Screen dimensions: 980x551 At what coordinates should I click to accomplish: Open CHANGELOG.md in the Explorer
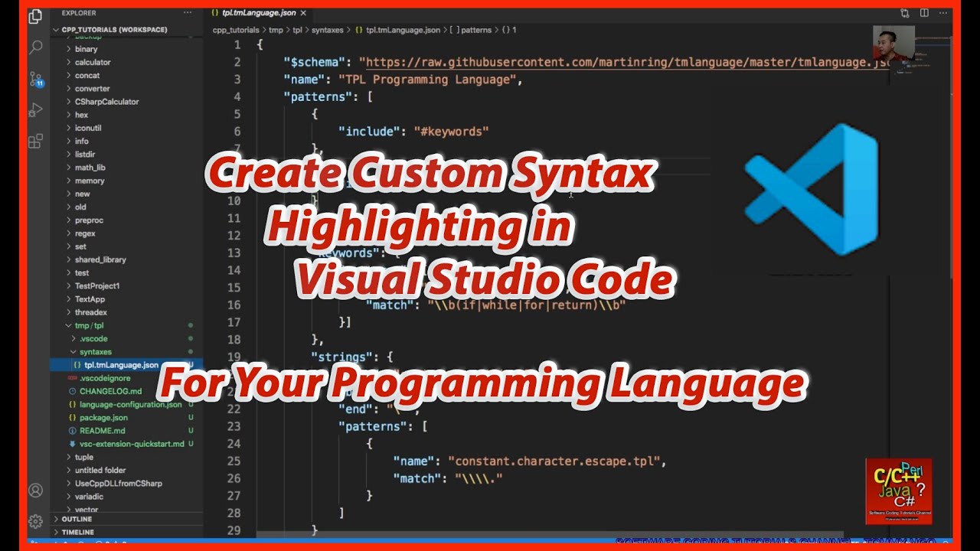click(x=110, y=391)
